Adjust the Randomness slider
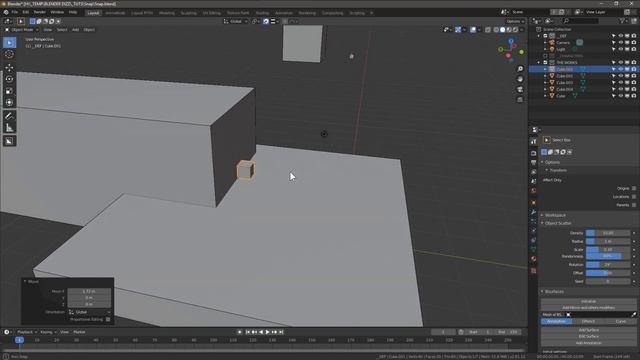 [x=608, y=256]
